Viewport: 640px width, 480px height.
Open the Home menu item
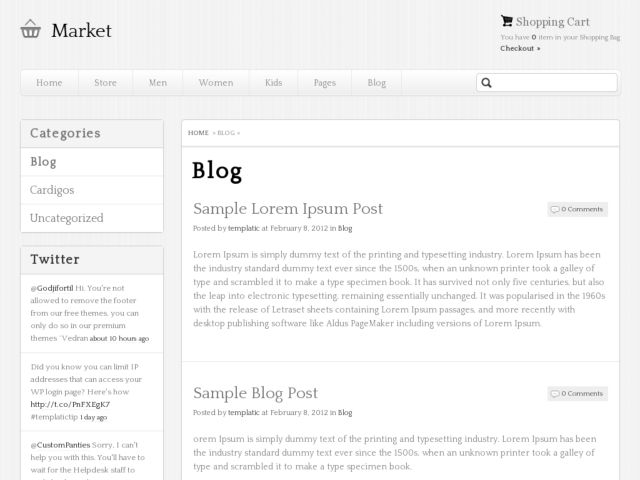click(x=49, y=83)
